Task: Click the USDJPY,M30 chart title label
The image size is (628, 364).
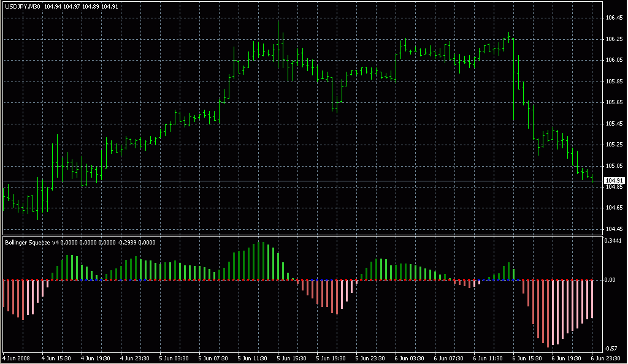Action: pos(23,7)
